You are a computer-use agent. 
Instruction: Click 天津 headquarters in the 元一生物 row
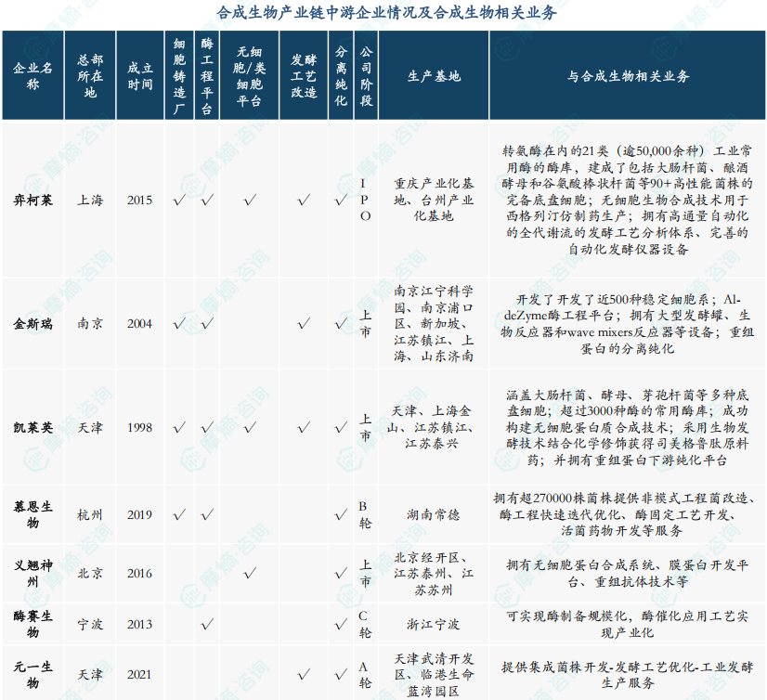coord(90,675)
